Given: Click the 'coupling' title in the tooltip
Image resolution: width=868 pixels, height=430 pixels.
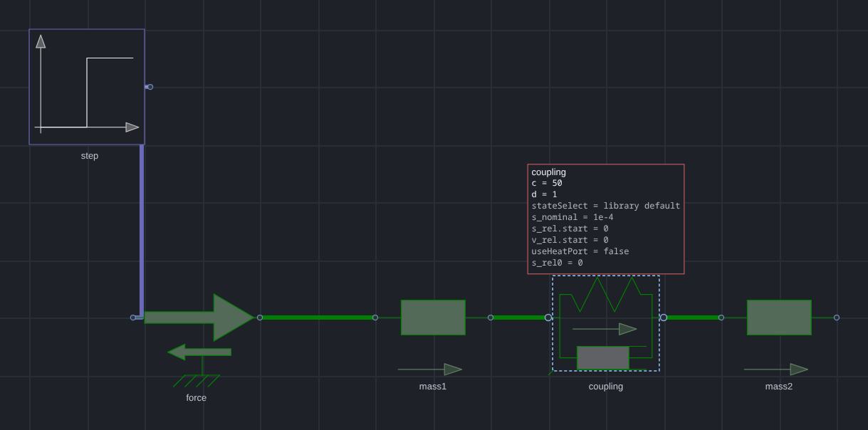Looking at the screenshot, I should [549, 172].
